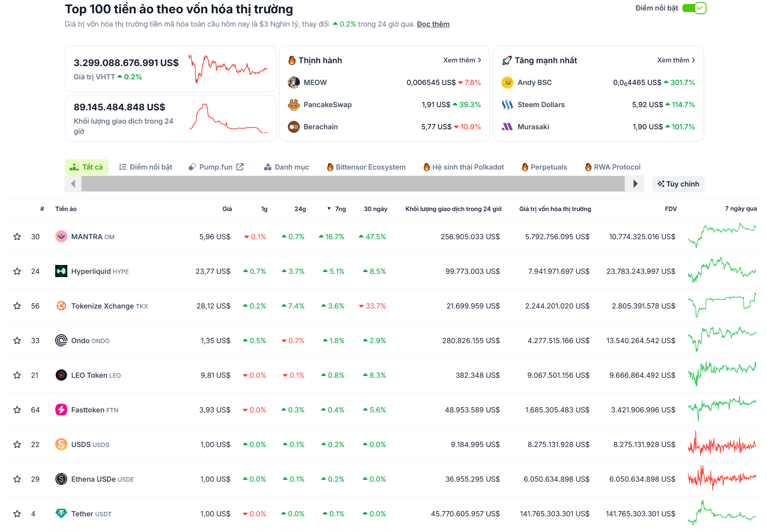Click the RWA Protocol fire icon

588,167
